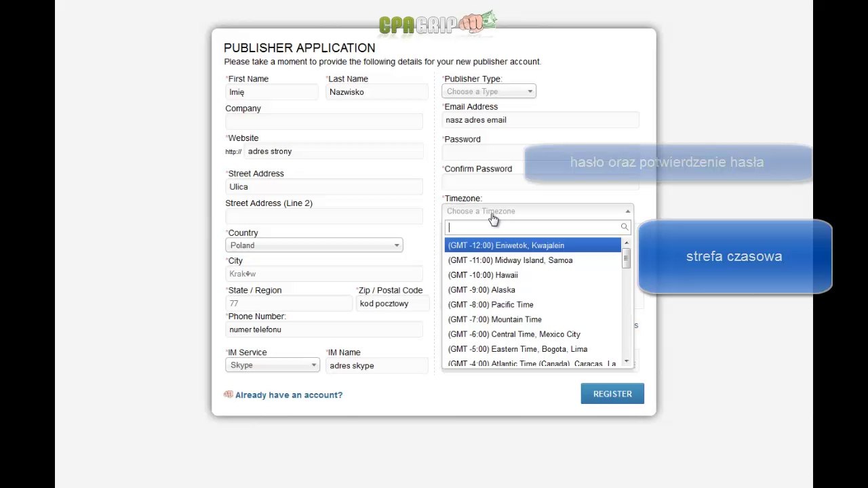Select (GMT -12:00) Eniwetok, Kwajalein timezone
868x488 pixels.
pos(532,245)
